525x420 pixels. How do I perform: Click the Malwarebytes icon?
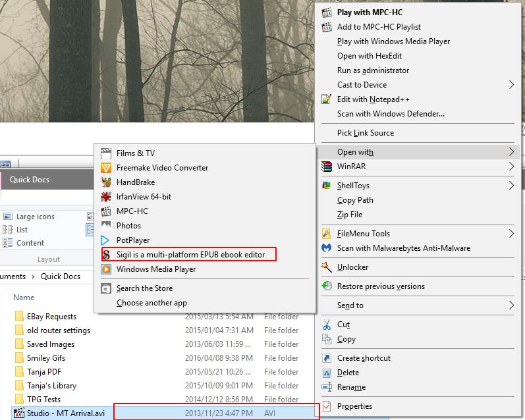click(327, 248)
